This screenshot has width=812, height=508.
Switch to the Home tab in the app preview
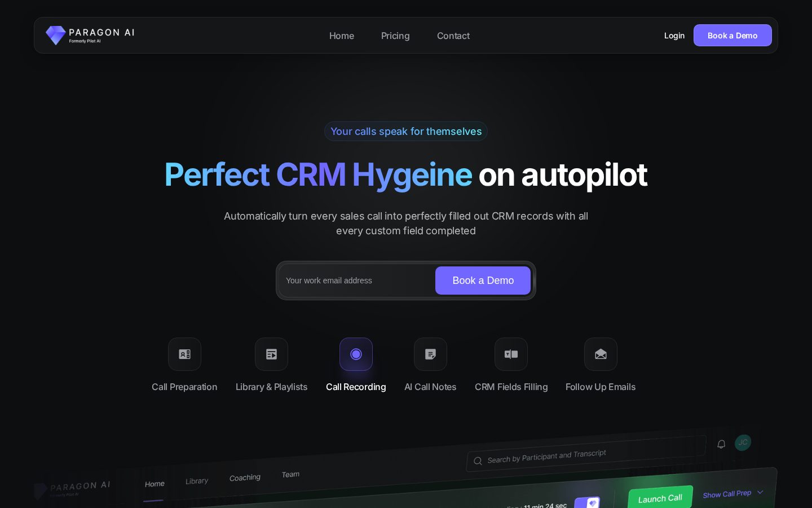click(155, 484)
